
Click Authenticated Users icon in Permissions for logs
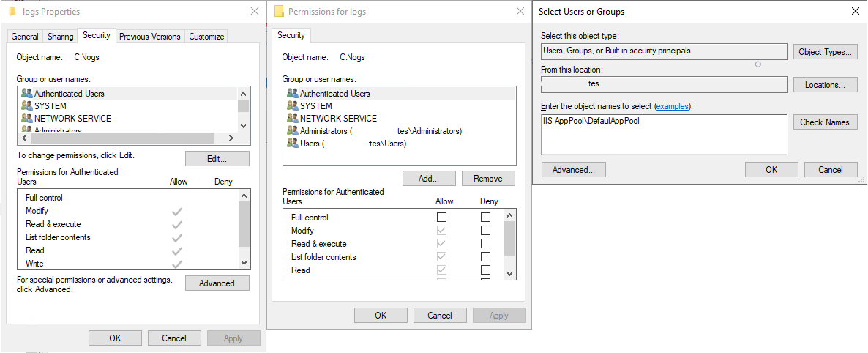point(292,94)
